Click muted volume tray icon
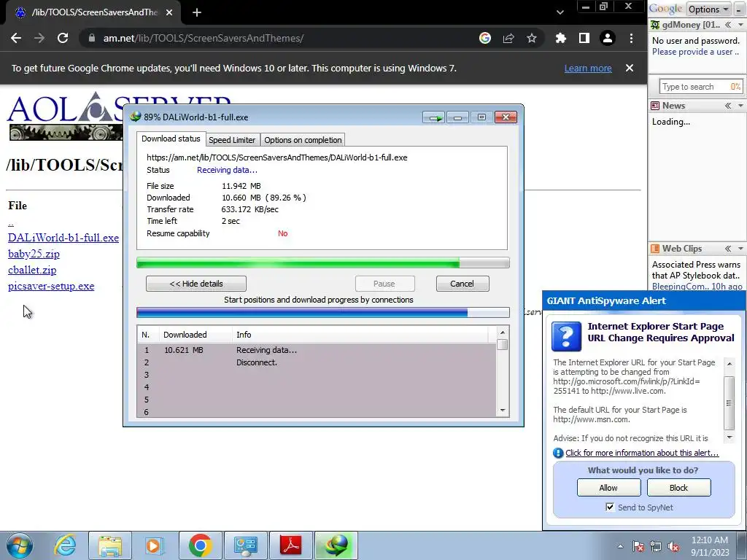 pyautogui.click(x=673, y=547)
